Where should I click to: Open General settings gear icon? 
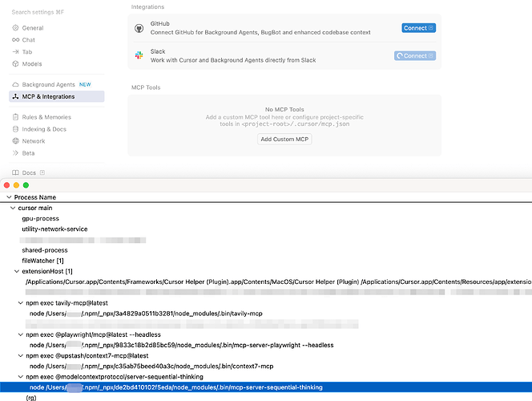15,28
